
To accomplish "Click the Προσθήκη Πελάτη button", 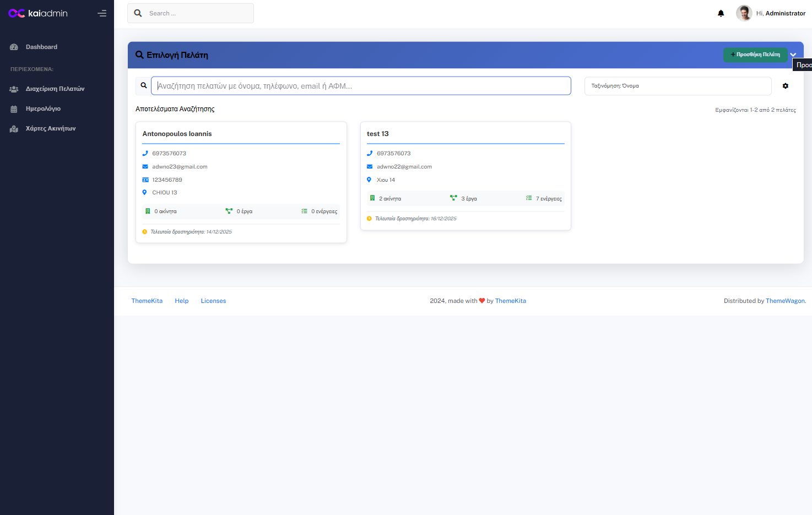I will 755,55.
